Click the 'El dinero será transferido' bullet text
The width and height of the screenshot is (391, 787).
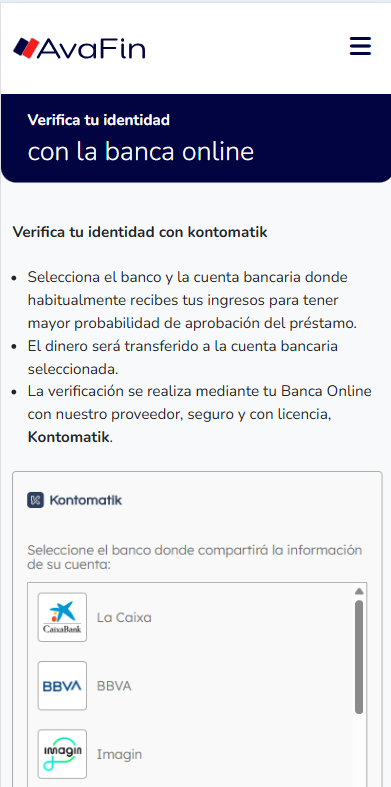coord(183,358)
